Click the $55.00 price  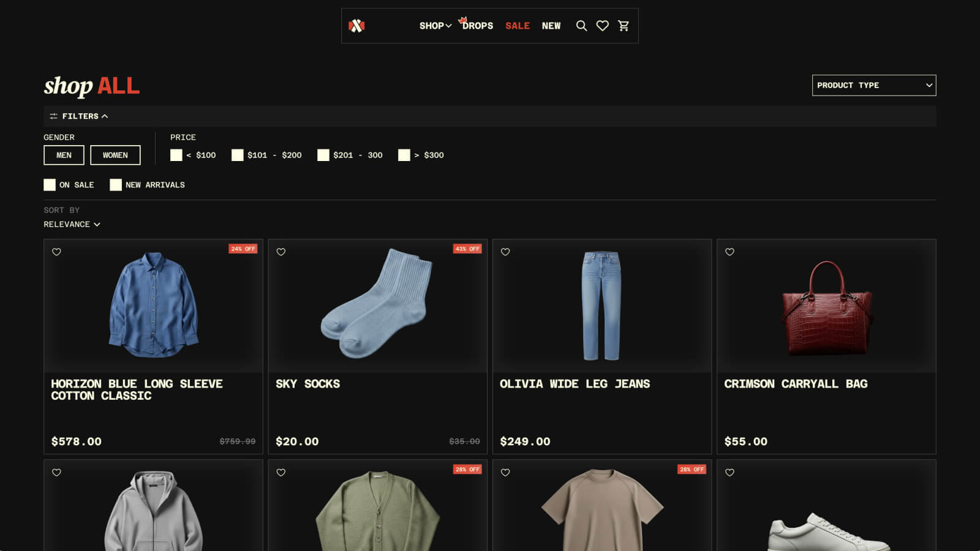point(745,441)
